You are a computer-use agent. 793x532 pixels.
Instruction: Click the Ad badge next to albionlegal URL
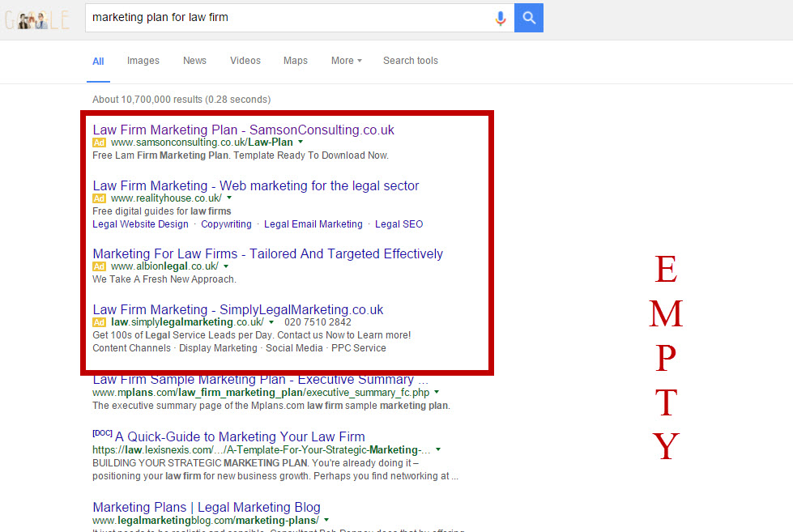(99, 266)
